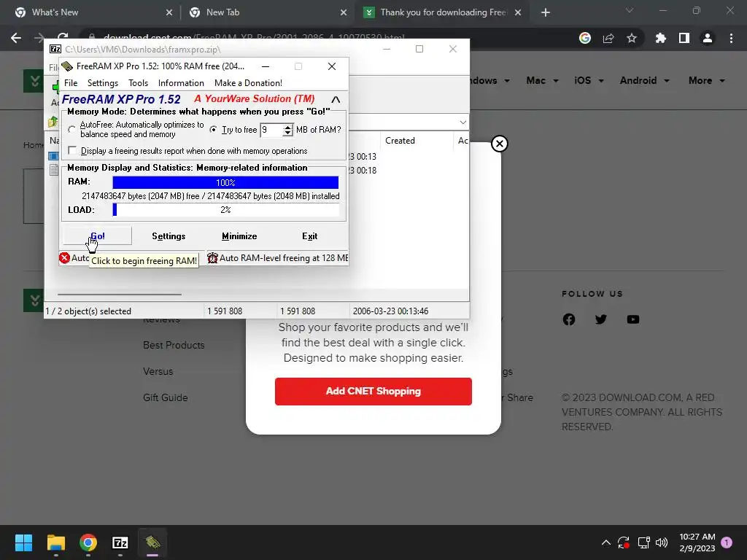This screenshot has height=560, width=747.
Task: Open Chrome three-dot menu
Action: (x=731, y=38)
